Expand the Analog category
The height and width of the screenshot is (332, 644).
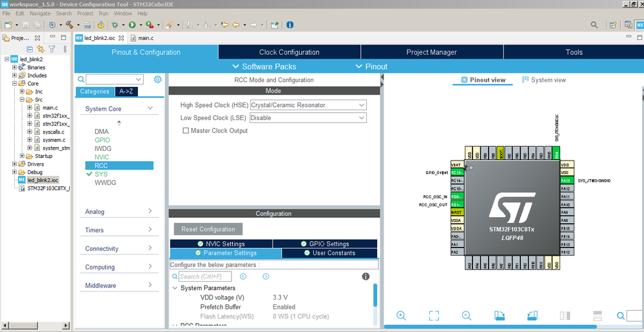click(x=150, y=211)
